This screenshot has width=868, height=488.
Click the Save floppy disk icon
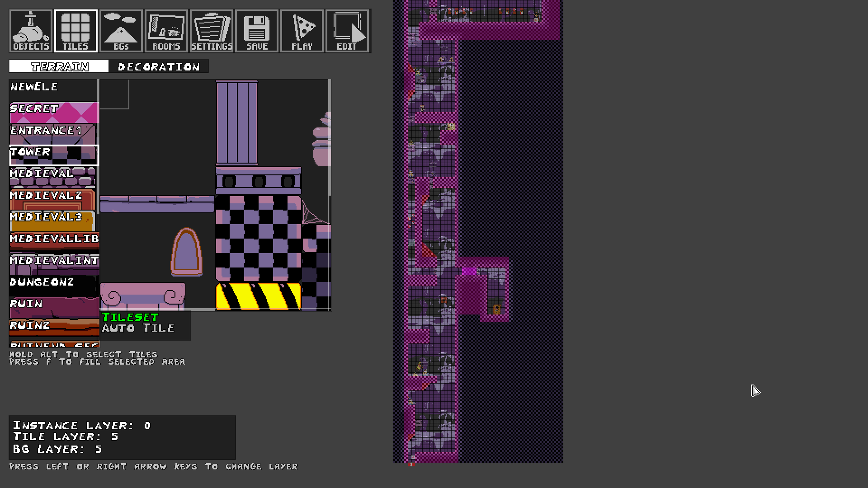(257, 31)
